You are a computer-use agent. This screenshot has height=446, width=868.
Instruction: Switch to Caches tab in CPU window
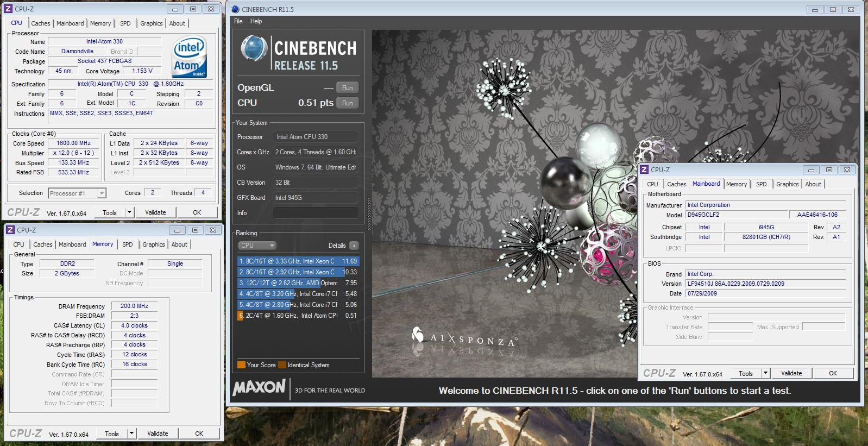[41, 23]
